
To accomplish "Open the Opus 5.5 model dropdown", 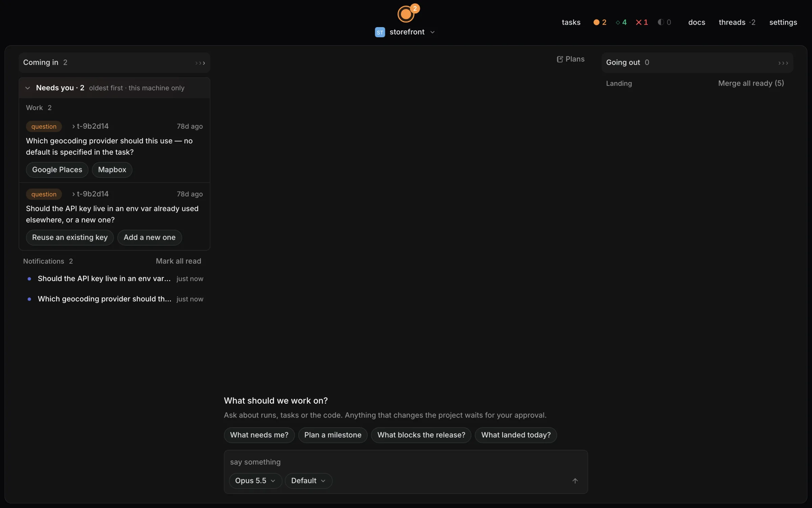I will pos(255,481).
